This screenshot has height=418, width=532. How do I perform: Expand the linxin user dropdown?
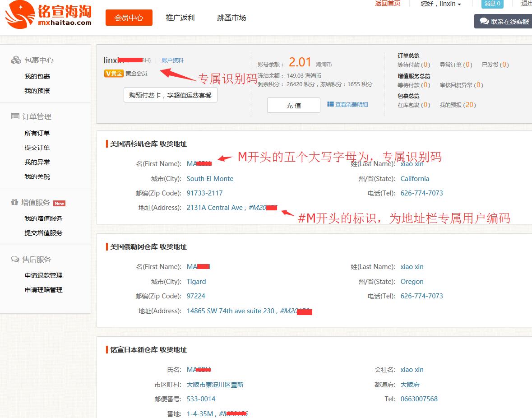coord(441,4)
